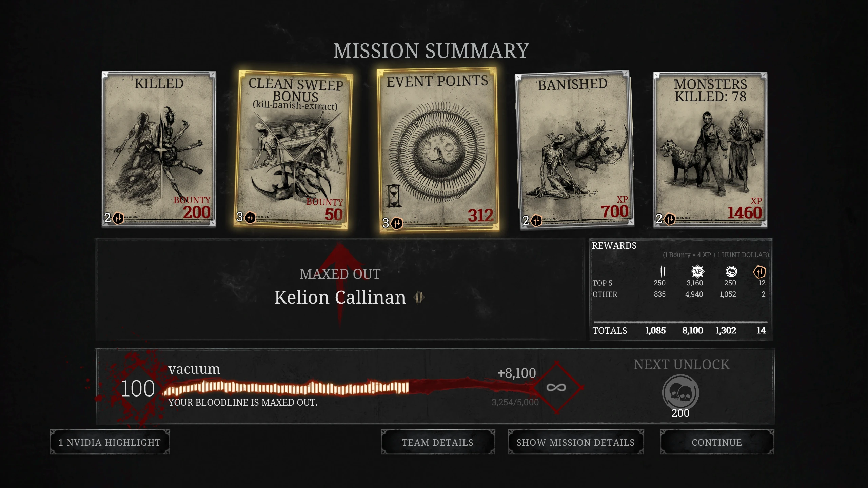This screenshot has height=488, width=868.
Task: Click the Hunt Dollars icon in Rewards header
Action: 663,271
